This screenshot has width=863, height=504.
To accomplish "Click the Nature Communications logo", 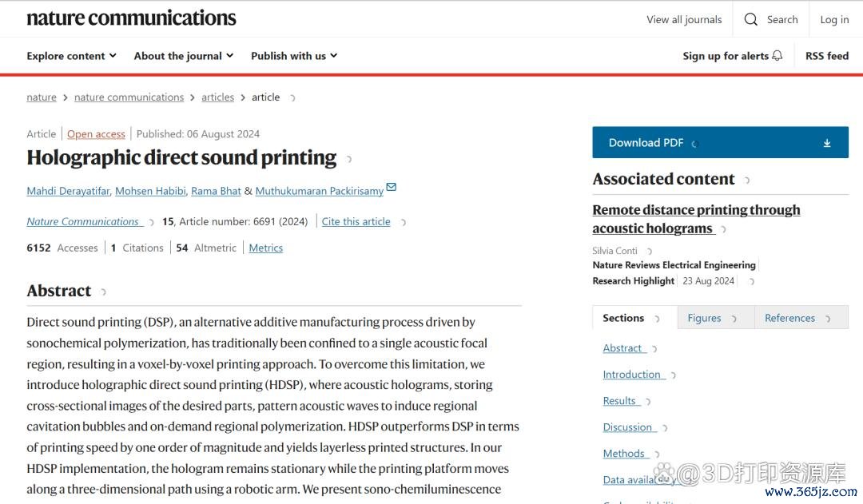I will 131,18.
